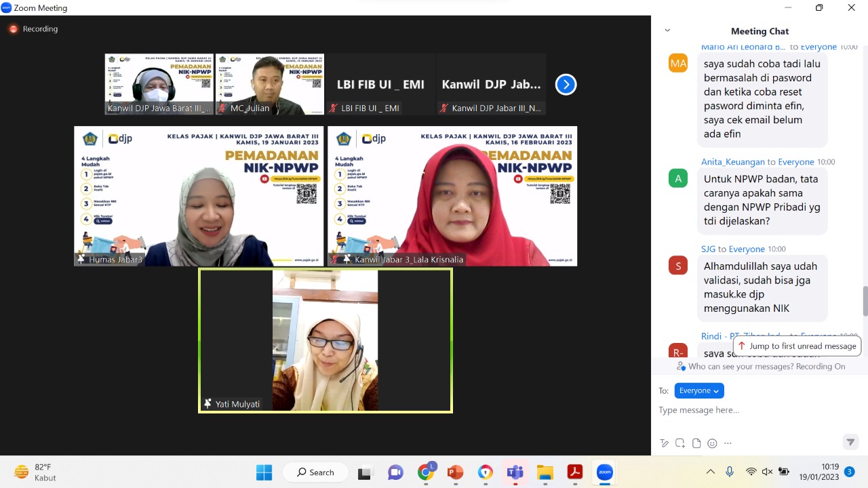Click the attach file icon in chat

point(696,443)
